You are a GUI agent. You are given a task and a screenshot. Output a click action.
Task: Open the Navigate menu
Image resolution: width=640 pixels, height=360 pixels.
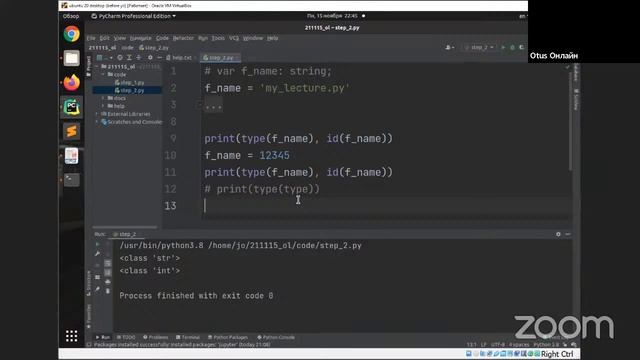tap(140, 38)
